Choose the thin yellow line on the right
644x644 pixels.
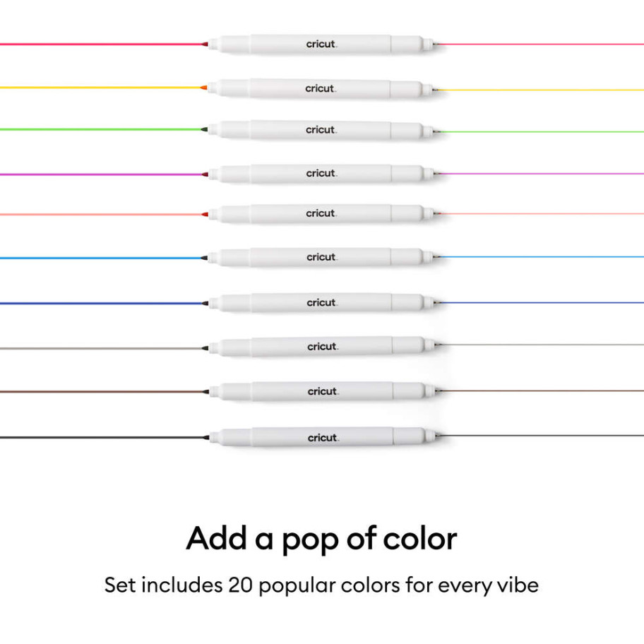tap(544, 90)
